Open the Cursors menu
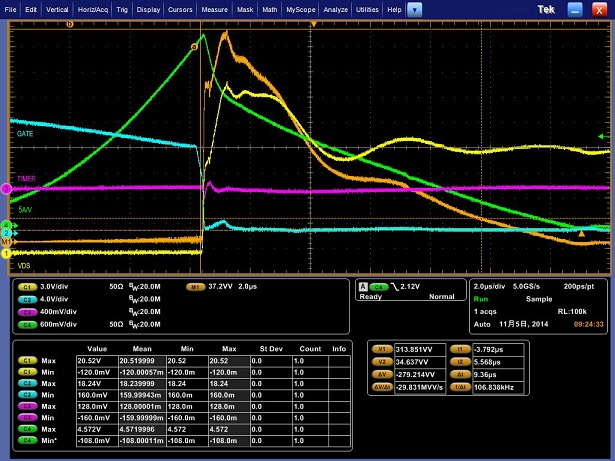615x461 pixels. pyautogui.click(x=180, y=9)
